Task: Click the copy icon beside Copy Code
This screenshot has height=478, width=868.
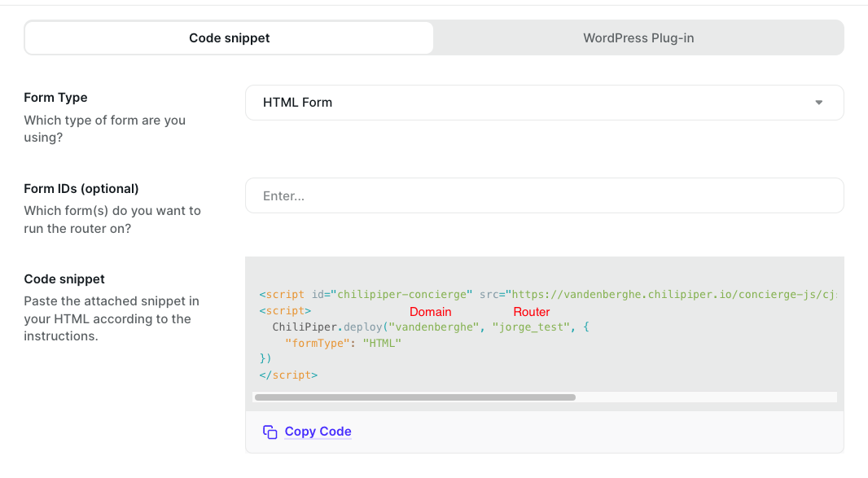Action: [x=270, y=432]
